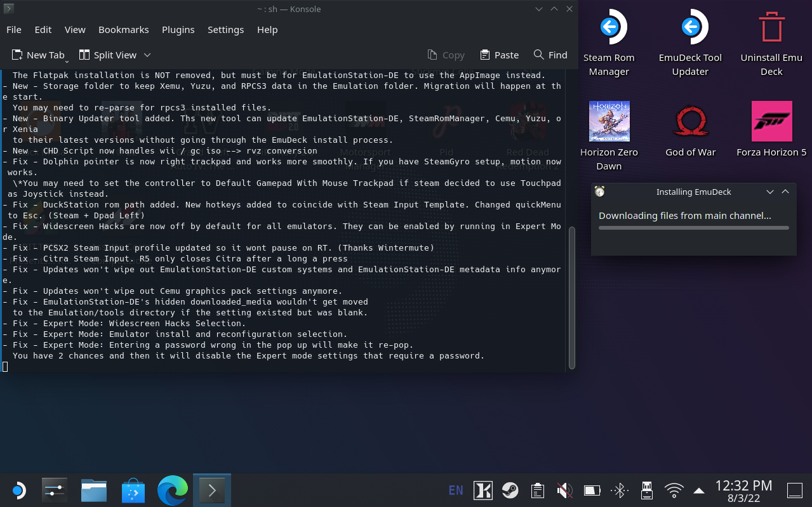Expand the Split View dropdown chevron
812x507 pixels.
point(147,55)
